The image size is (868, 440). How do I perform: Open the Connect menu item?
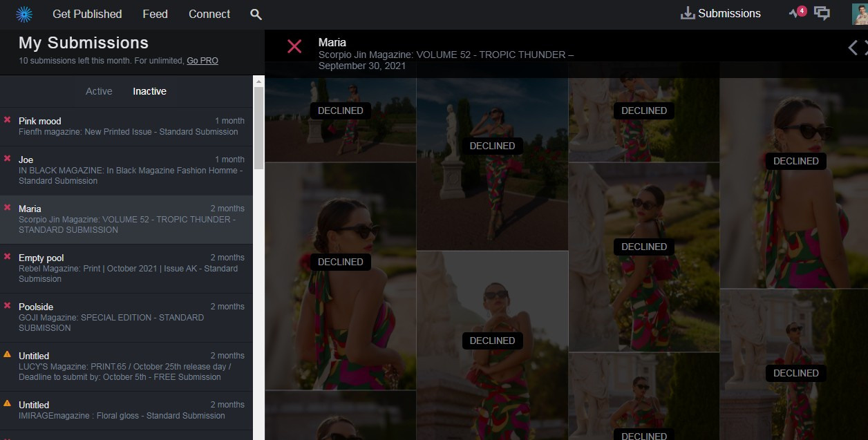tap(209, 14)
